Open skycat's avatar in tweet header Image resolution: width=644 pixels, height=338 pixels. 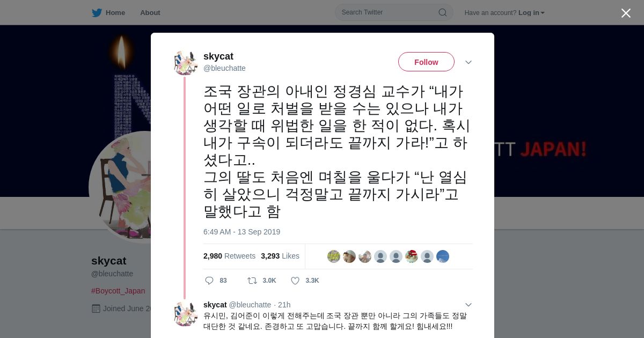point(186,63)
